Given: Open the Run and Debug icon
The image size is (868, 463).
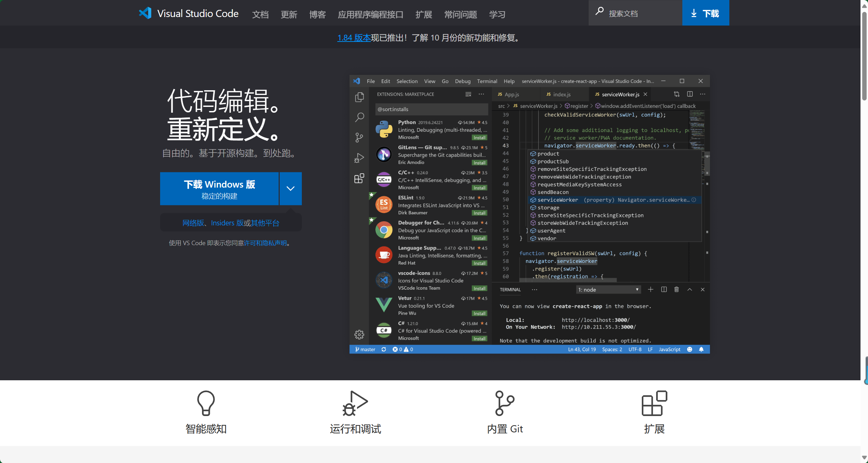Looking at the screenshot, I should 359,158.
